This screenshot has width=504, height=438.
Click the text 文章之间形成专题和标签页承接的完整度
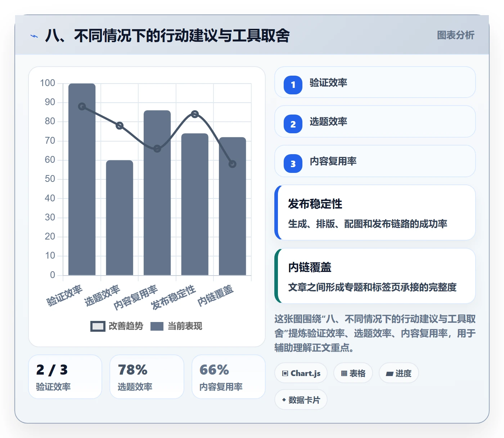pos(372,287)
